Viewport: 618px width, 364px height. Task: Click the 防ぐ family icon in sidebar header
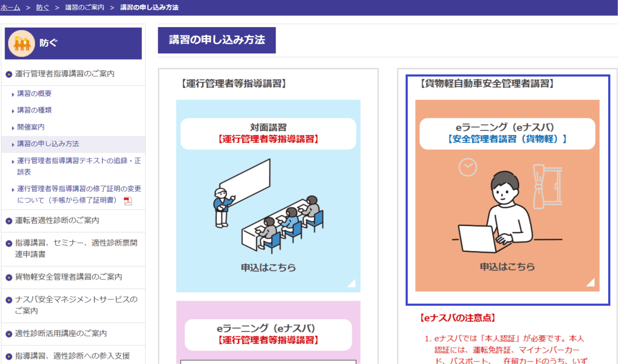[21, 43]
